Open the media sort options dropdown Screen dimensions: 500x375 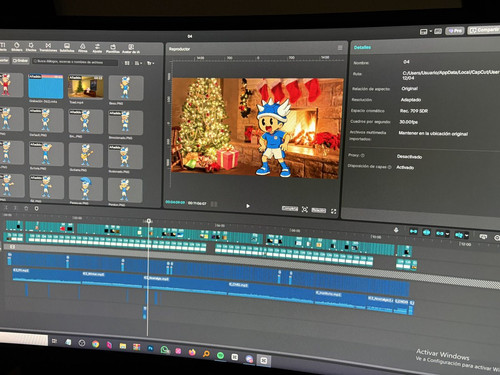(x=138, y=63)
